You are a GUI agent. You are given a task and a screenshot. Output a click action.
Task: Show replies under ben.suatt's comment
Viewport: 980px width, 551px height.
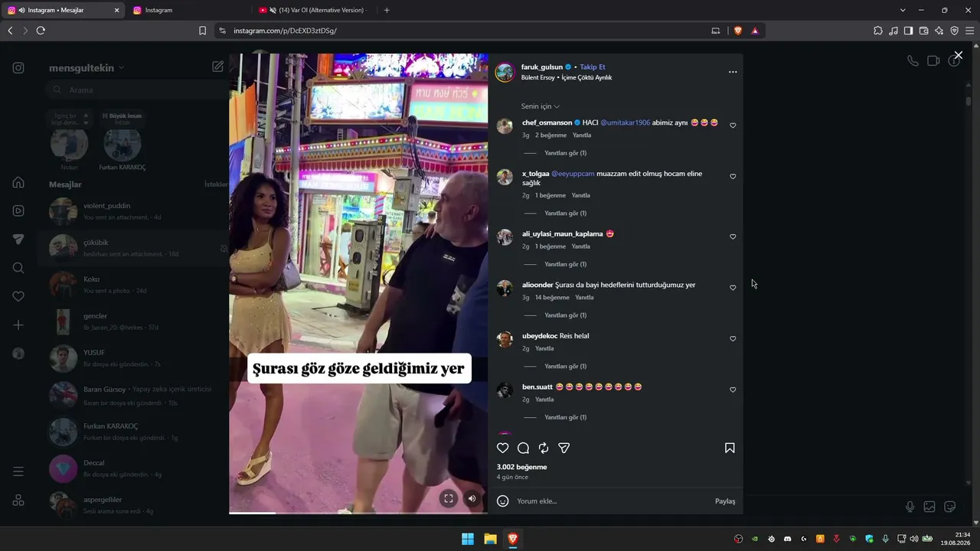pyautogui.click(x=565, y=418)
